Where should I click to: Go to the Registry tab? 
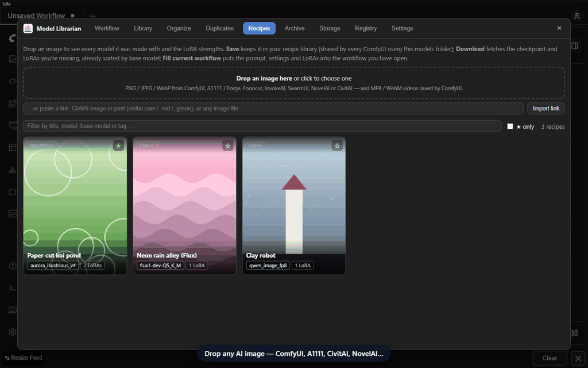[x=366, y=28]
